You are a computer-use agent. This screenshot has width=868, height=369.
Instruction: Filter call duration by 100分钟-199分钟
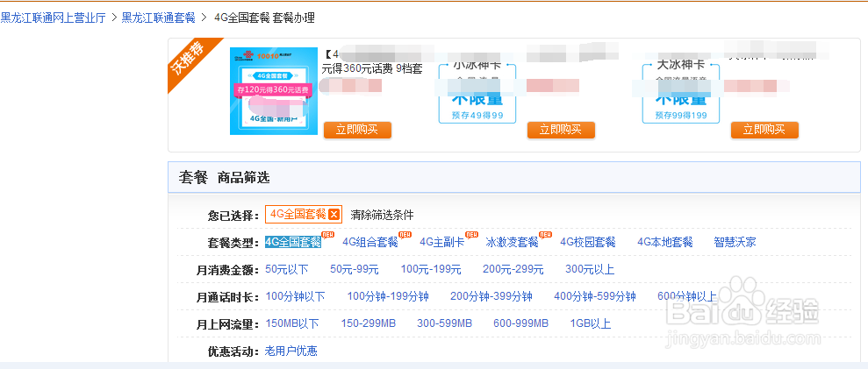pyautogui.click(x=388, y=296)
